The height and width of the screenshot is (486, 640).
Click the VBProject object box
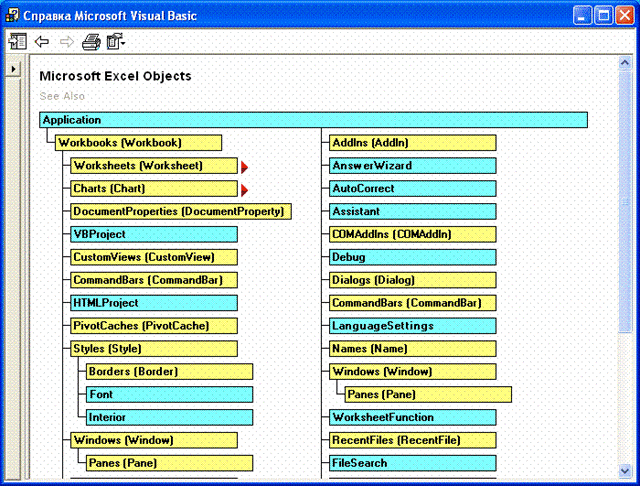(x=154, y=234)
